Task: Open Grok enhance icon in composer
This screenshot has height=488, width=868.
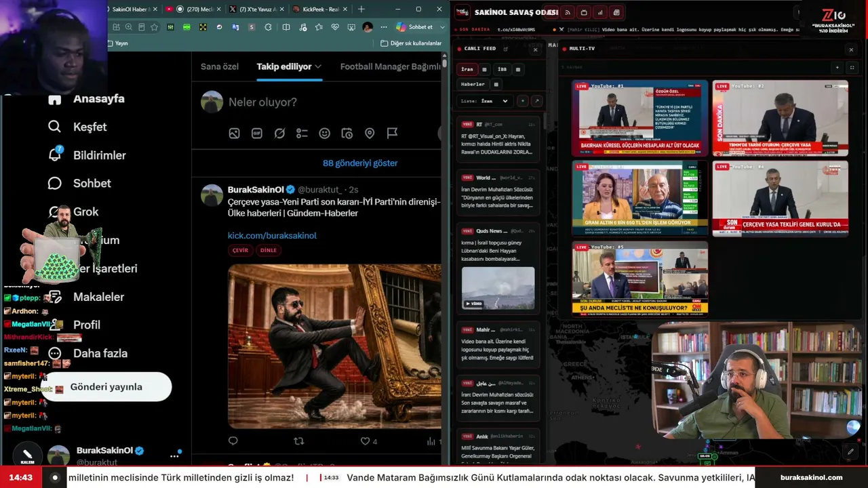Action: (279, 134)
